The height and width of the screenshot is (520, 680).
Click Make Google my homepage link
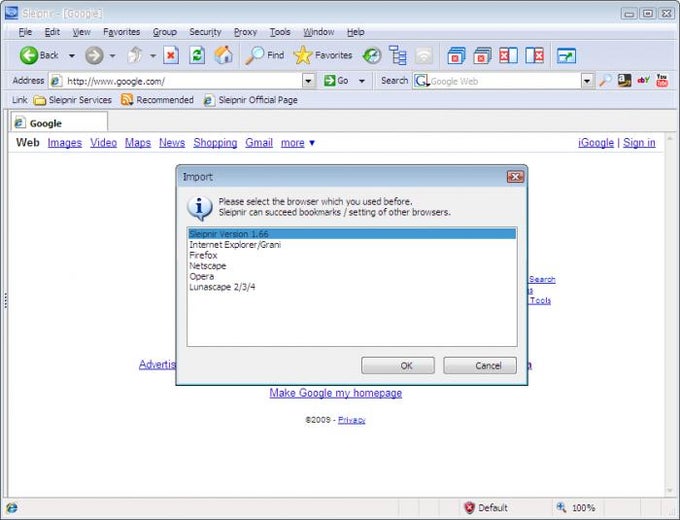tap(336, 393)
